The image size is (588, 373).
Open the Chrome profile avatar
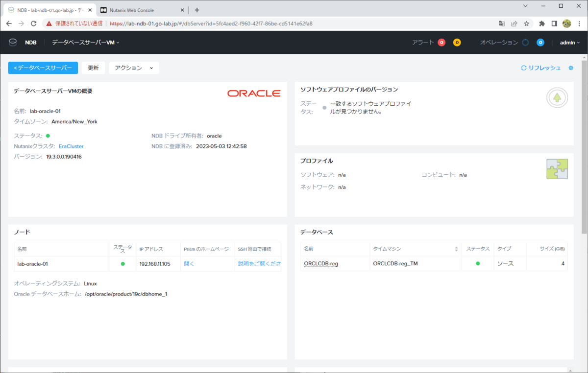coord(567,23)
